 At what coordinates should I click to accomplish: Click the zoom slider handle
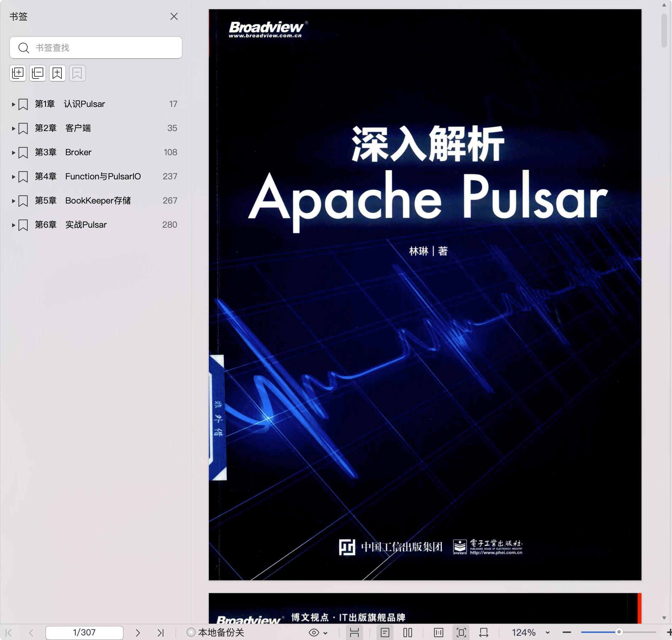619,632
